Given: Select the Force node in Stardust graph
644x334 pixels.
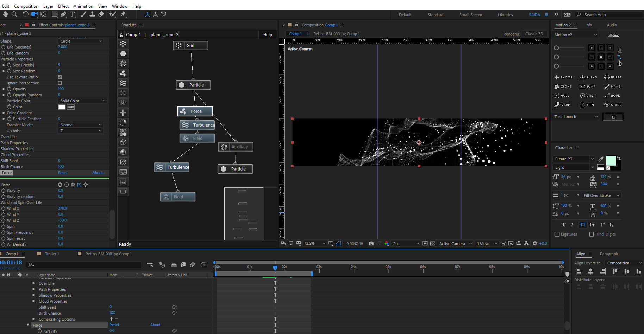Looking at the screenshot, I should (x=195, y=111).
